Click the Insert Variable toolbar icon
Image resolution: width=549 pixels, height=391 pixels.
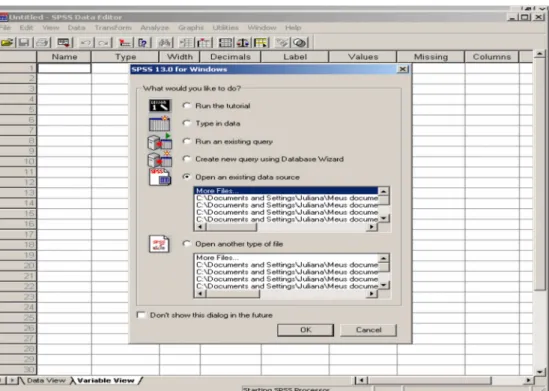point(204,43)
